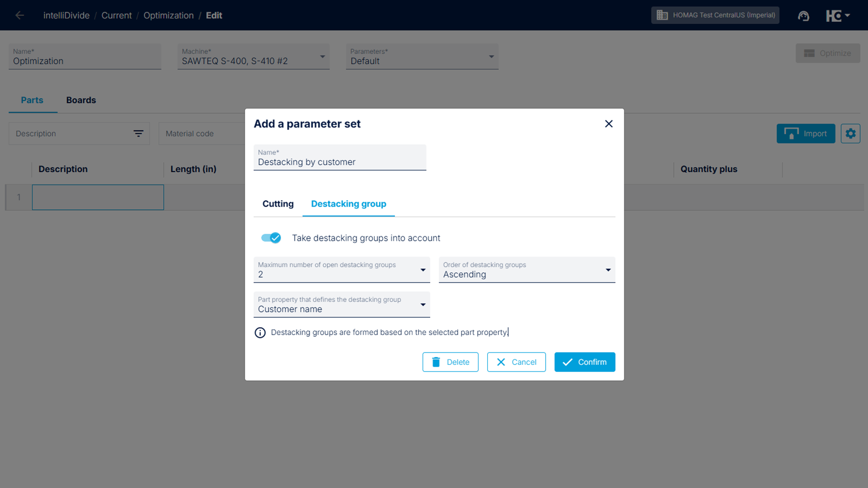Viewport: 868px width, 488px height.
Task: Open the Machine dropdown
Action: (253, 56)
